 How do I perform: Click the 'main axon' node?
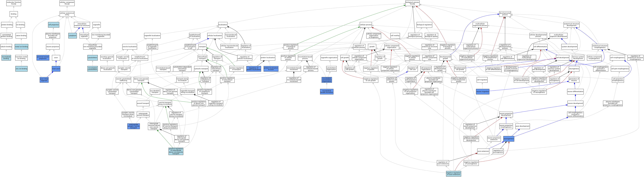click(56, 69)
